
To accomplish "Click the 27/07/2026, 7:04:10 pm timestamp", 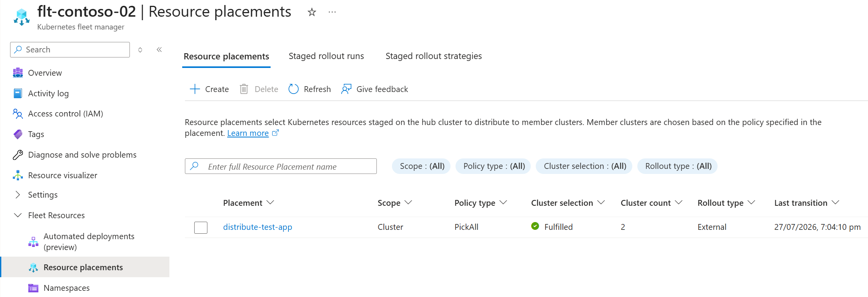I will pos(817,227).
